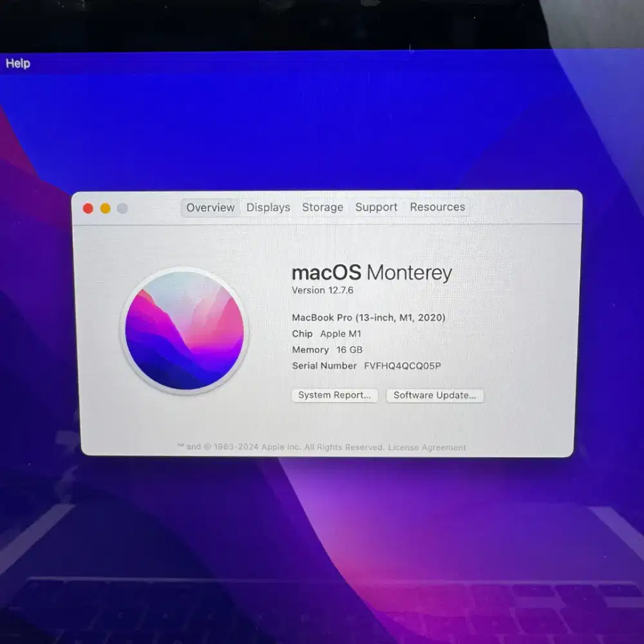This screenshot has width=644, height=644.
Task: Open the Storage tab
Action: click(323, 207)
